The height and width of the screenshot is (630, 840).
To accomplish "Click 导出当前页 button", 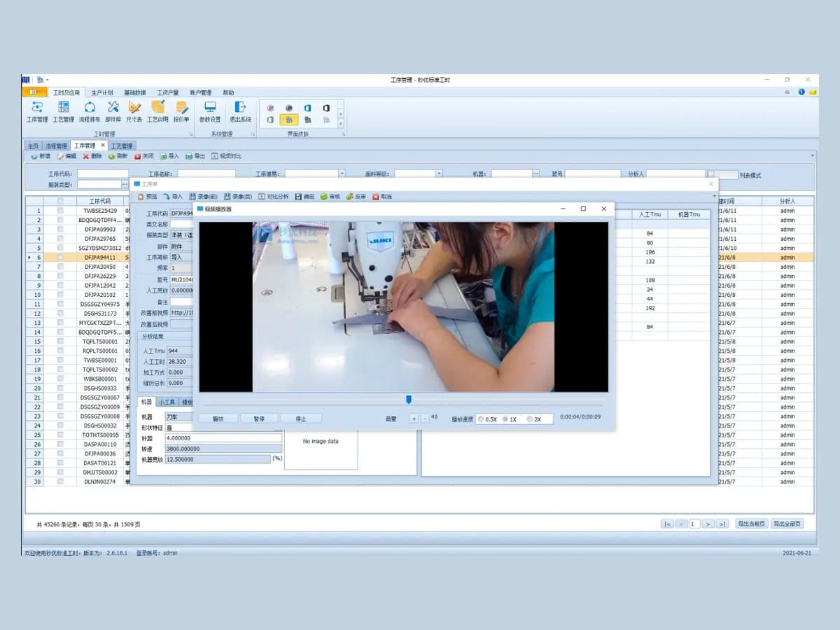I will (752, 524).
